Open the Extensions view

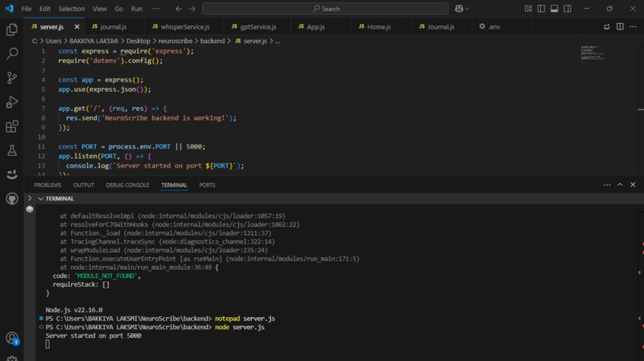coord(12,126)
